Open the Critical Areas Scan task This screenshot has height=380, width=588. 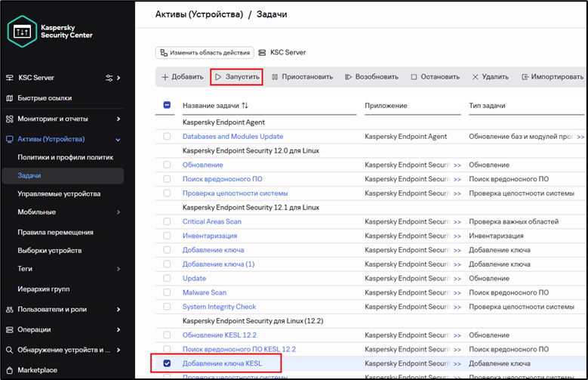coord(212,222)
